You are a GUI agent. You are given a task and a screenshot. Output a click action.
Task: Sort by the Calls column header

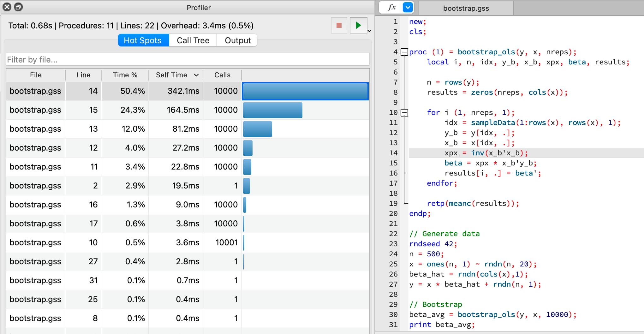tap(222, 75)
